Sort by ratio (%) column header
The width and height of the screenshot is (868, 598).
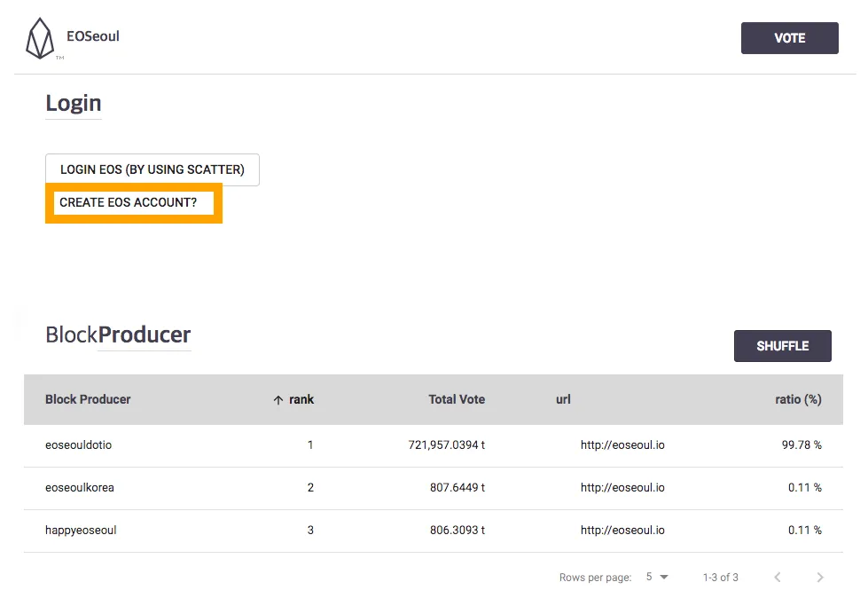point(798,399)
